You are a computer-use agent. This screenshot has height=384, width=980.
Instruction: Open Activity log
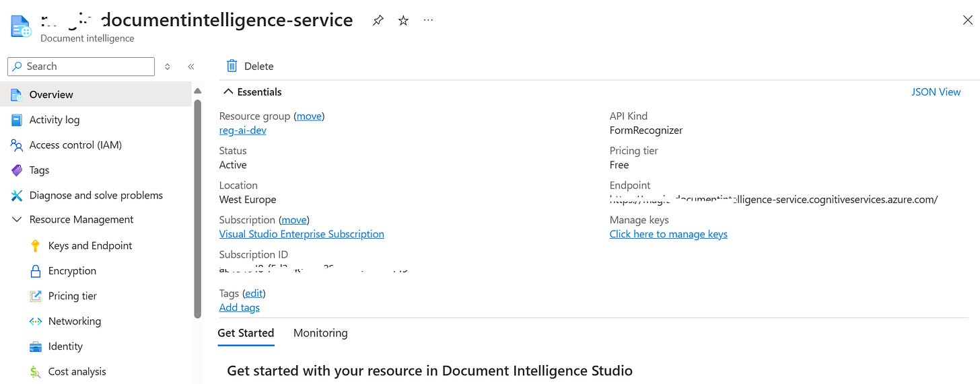coord(55,120)
